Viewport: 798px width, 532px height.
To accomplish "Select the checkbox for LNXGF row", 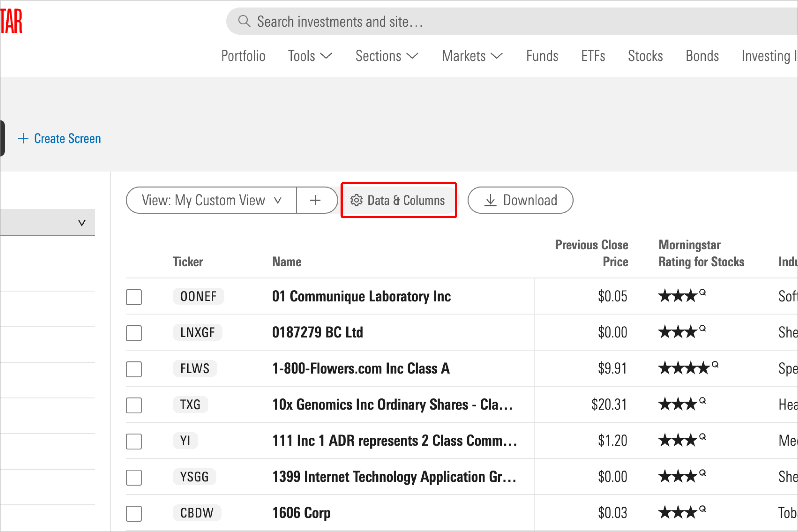I will coord(134,333).
